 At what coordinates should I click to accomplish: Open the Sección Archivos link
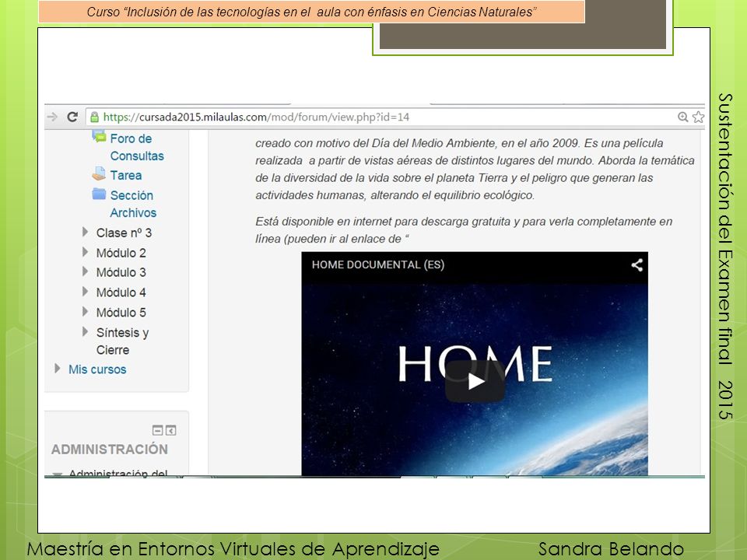(133, 204)
